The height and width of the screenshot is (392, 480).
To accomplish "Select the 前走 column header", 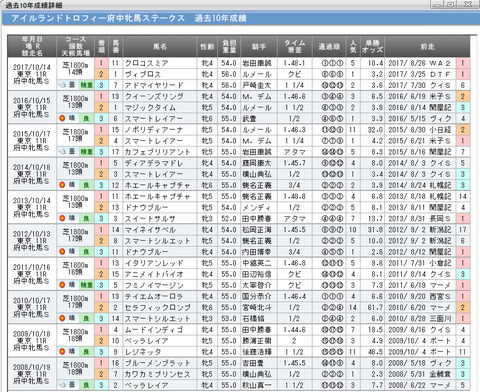I will [x=427, y=46].
